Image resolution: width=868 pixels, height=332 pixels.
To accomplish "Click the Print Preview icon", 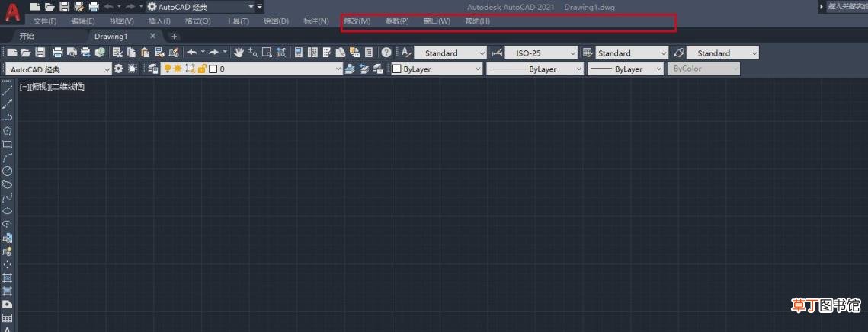I will point(72,53).
